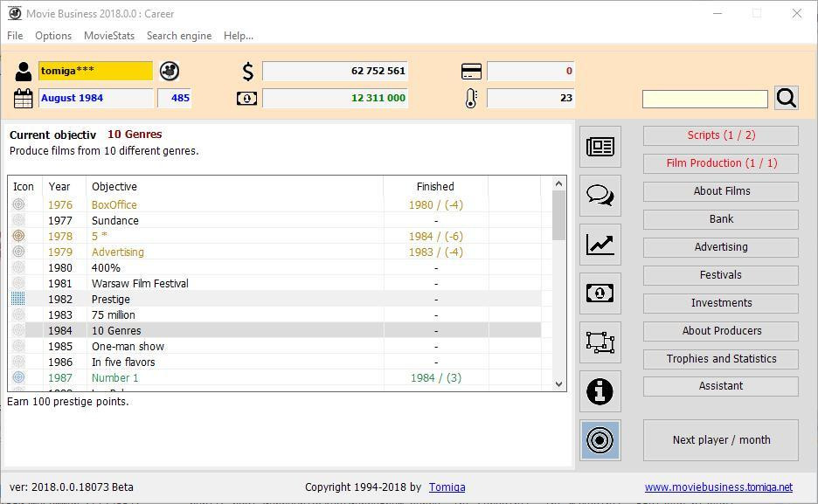Advance with Next player / month
The width and height of the screenshot is (818, 504).
720,440
